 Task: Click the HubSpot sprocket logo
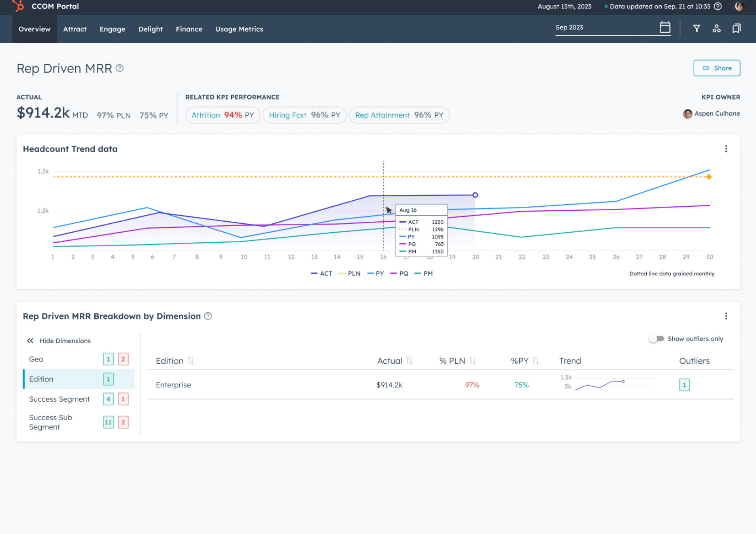18,6
